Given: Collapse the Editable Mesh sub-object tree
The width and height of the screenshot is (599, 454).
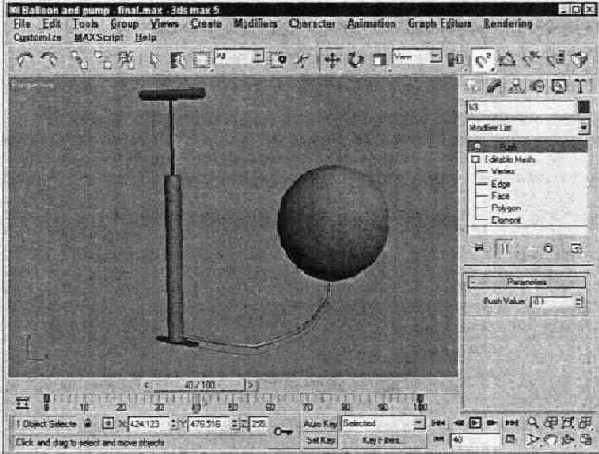Looking at the screenshot, I should point(475,159).
